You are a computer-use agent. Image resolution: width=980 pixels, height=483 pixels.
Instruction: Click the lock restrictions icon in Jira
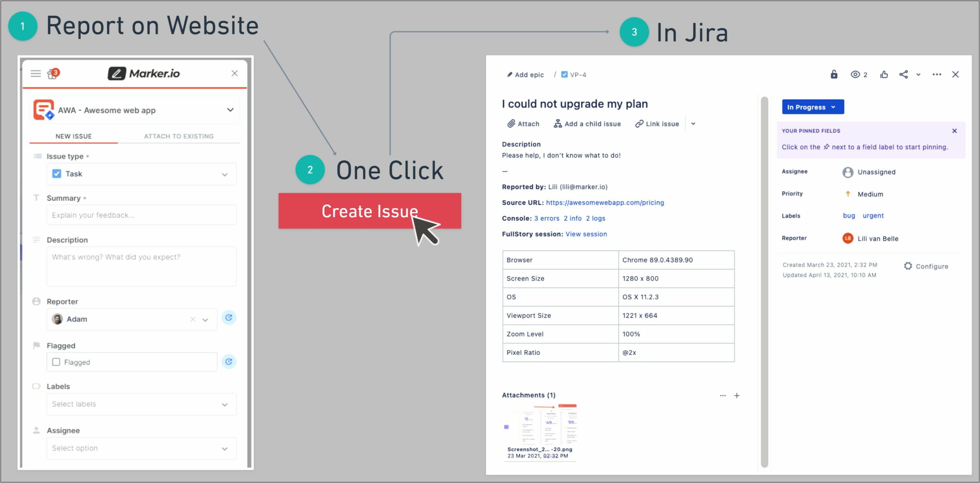[834, 74]
